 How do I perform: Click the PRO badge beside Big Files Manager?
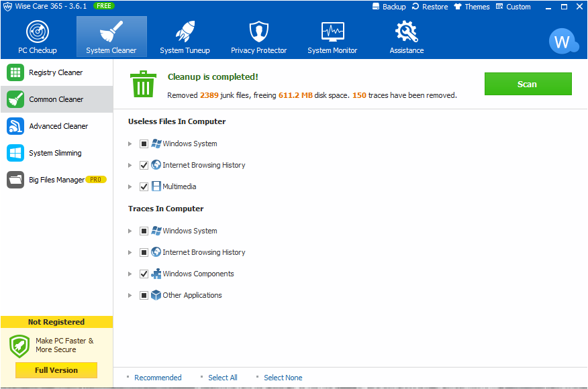pos(96,180)
